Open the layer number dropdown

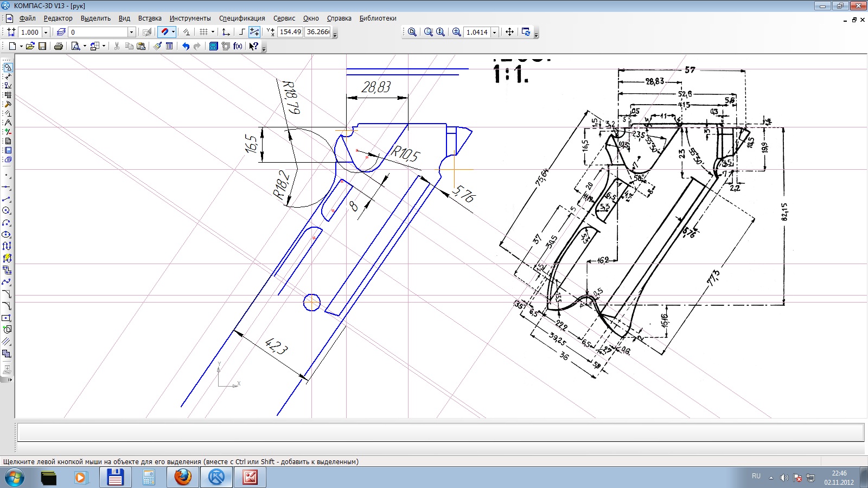(131, 32)
